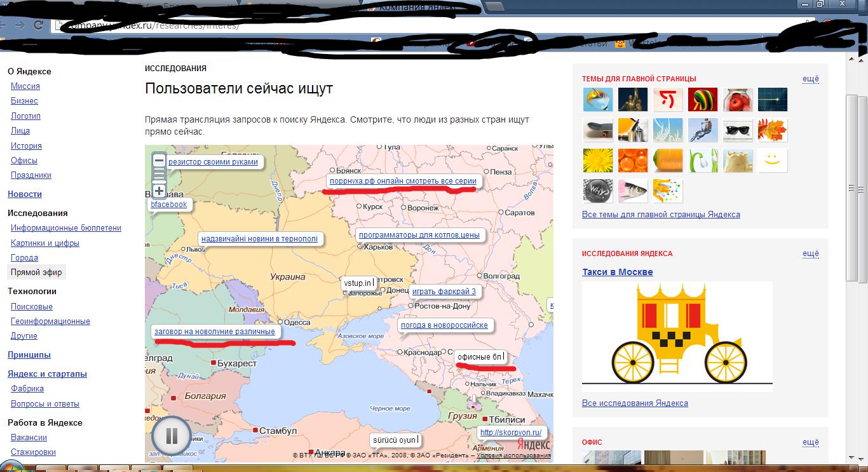The height and width of the screenshot is (472, 868).
Task: Open the Логотип sidebar link
Action: pos(25,116)
